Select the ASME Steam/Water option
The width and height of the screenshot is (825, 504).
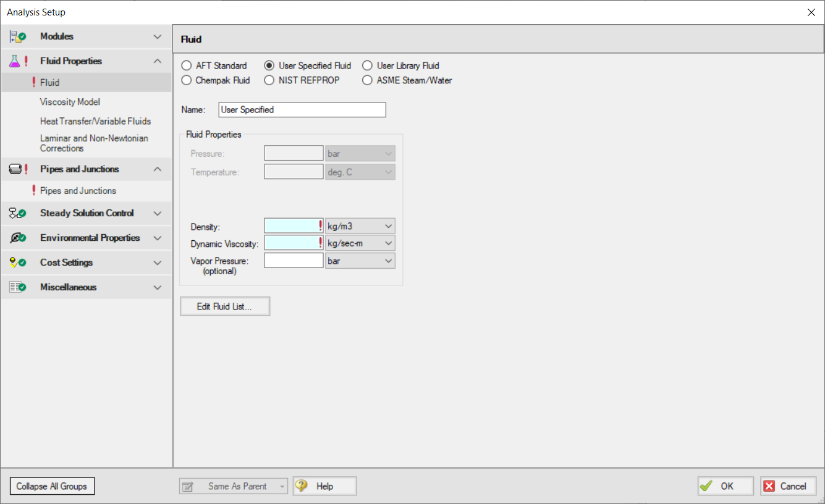tap(367, 80)
